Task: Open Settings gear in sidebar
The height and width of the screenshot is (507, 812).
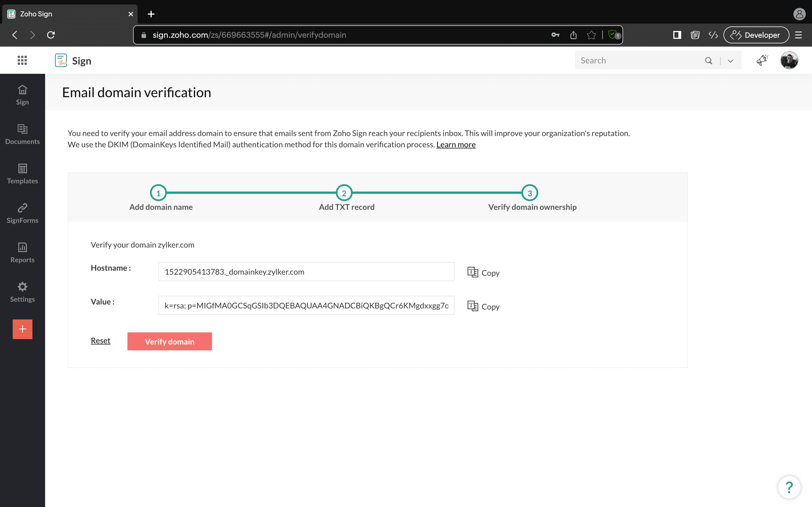Action: coord(23,292)
